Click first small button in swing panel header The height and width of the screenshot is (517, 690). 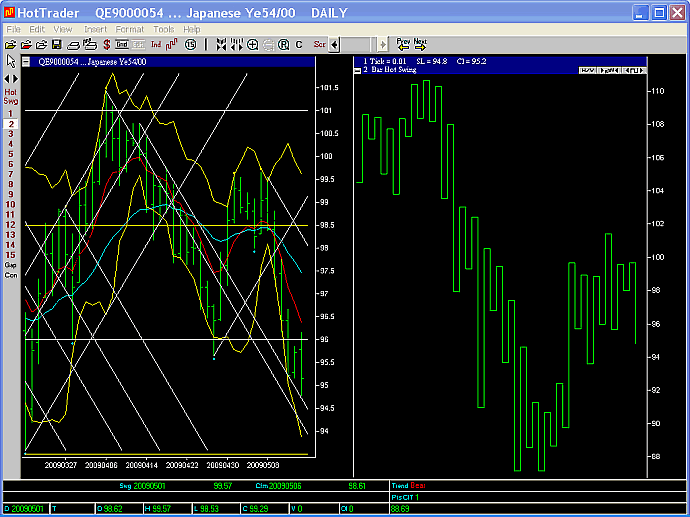[x=589, y=70]
